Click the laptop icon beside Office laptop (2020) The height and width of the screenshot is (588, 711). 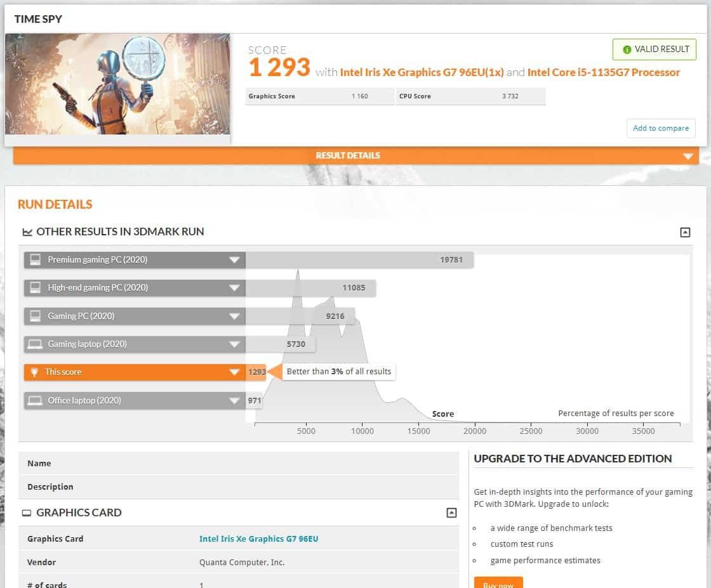36,400
